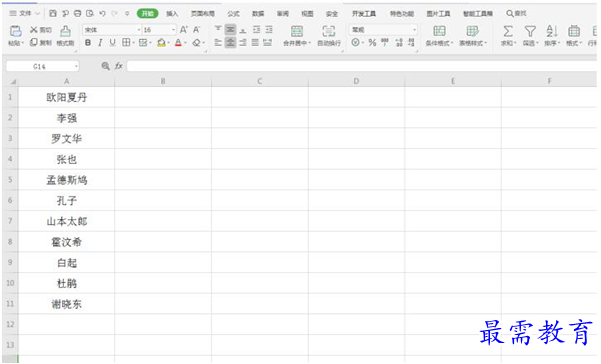This screenshot has height=364, width=601.
Task: Toggle top vertical alignment
Action: click(x=218, y=30)
